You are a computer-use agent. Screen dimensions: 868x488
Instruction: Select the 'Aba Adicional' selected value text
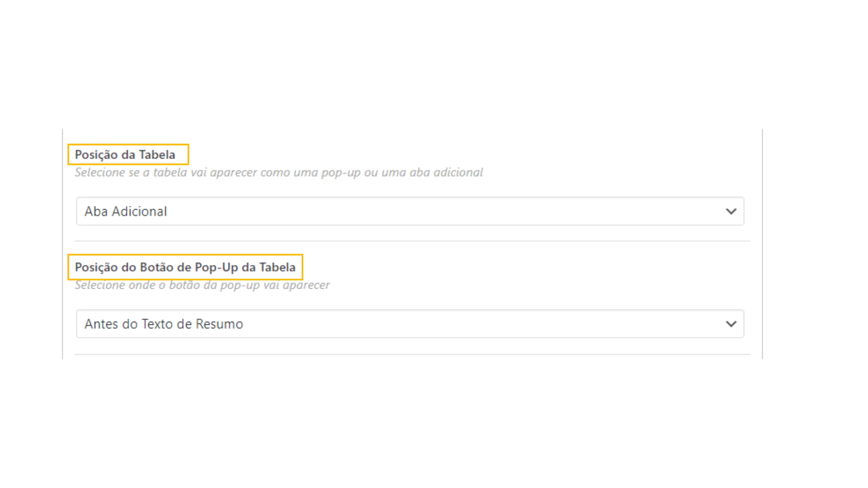click(126, 211)
